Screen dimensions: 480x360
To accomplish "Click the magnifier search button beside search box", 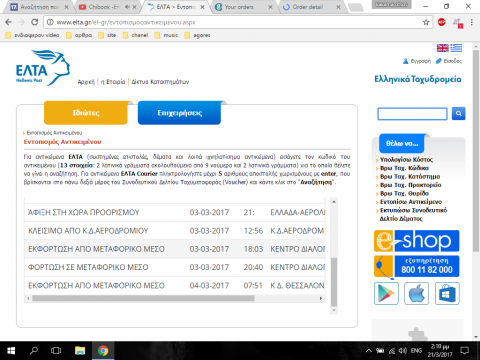I will point(459,114).
